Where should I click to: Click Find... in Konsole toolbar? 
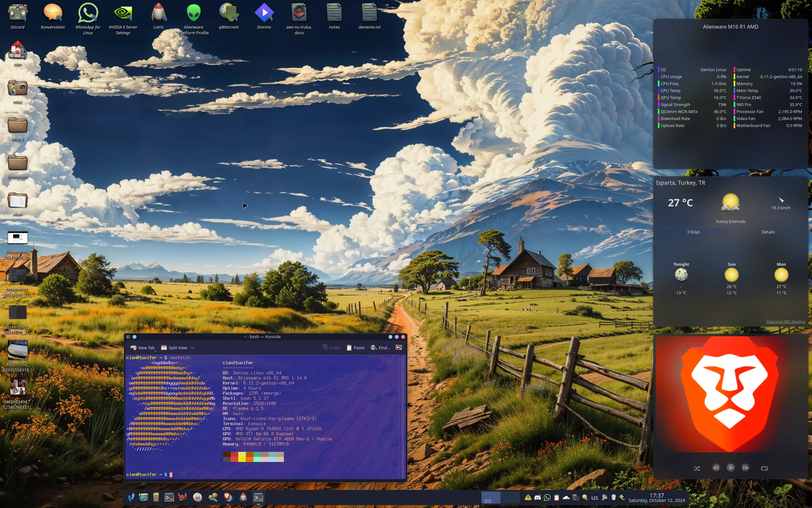pos(380,348)
